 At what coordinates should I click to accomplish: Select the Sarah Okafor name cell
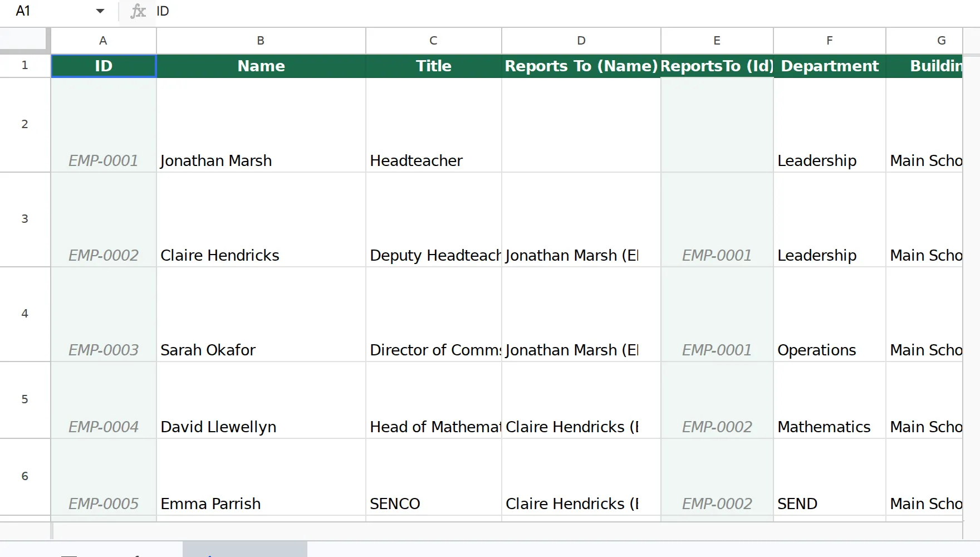pos(261,314)
